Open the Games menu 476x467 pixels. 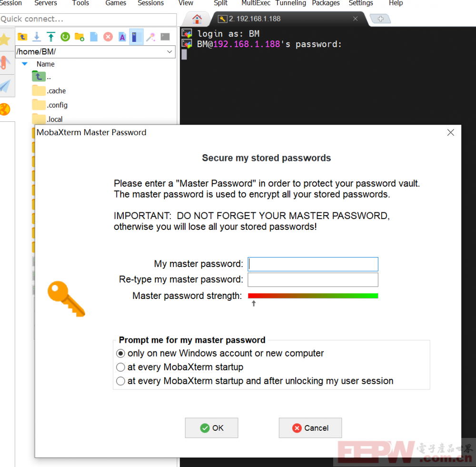pyautogui.click(x=116, y=3)
